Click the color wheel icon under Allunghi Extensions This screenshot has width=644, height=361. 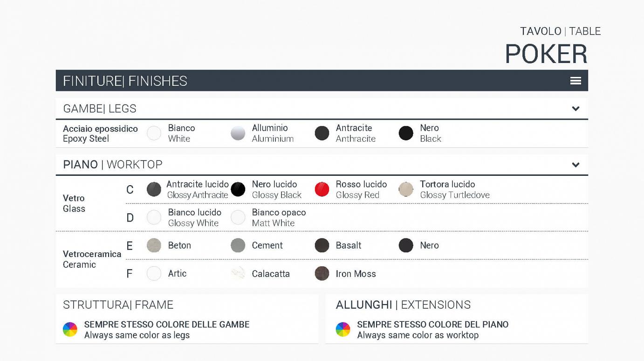point(343,329)
